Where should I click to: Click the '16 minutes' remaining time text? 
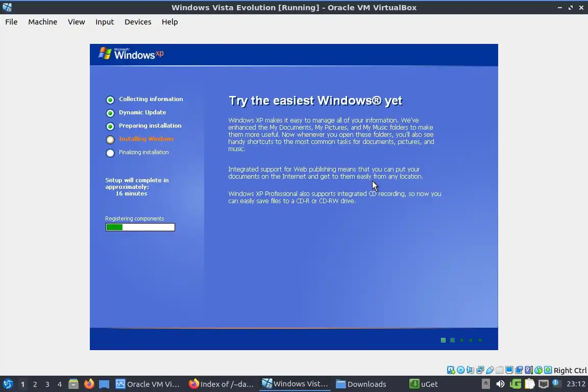click(131, 193)
